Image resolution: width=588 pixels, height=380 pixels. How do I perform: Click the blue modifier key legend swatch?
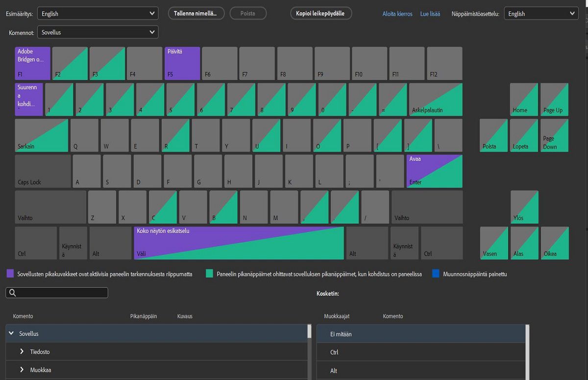pyautogui.click(x=436, y=274)
